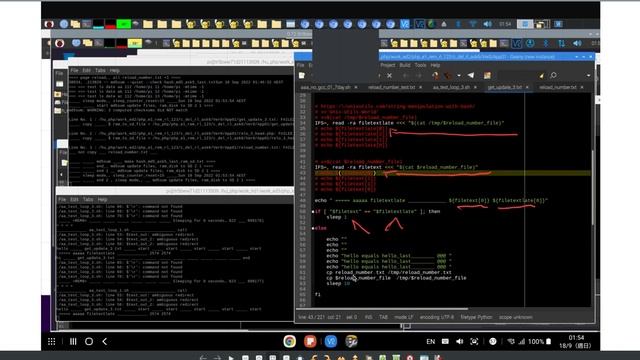Open File menu in upper terminal window
640x360 pixels.
pyautogui.click(x=74, y=71)
